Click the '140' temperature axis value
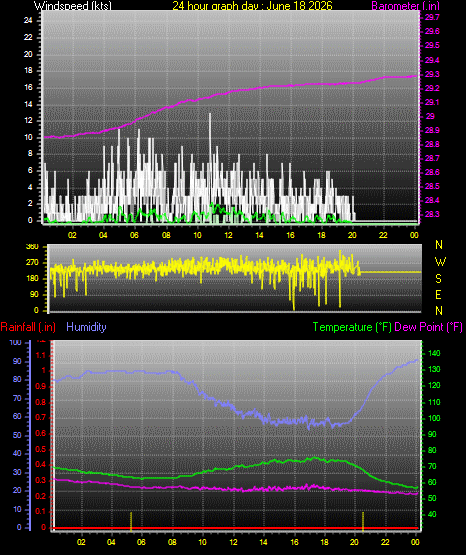466x555 pixels. coord(434,353)
